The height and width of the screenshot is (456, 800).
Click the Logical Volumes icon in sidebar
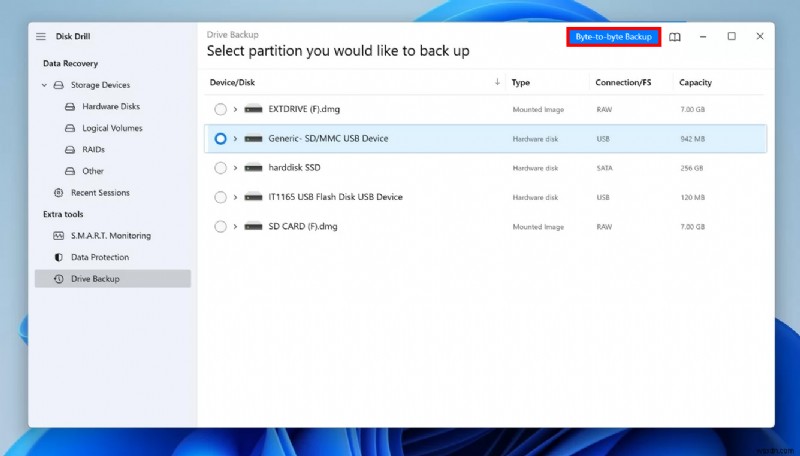pyautogui.click(x=70, y=128)
